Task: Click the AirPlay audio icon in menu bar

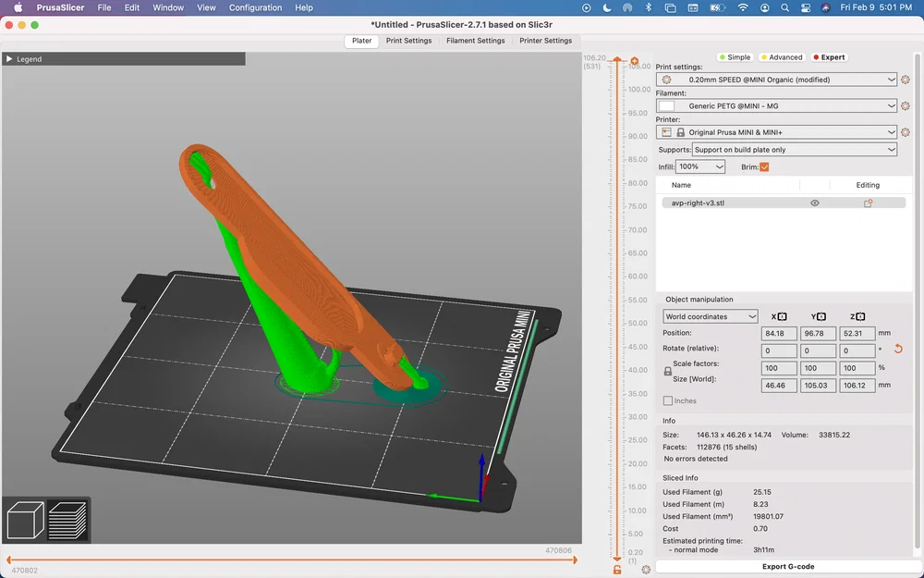Action: (627, 7)
